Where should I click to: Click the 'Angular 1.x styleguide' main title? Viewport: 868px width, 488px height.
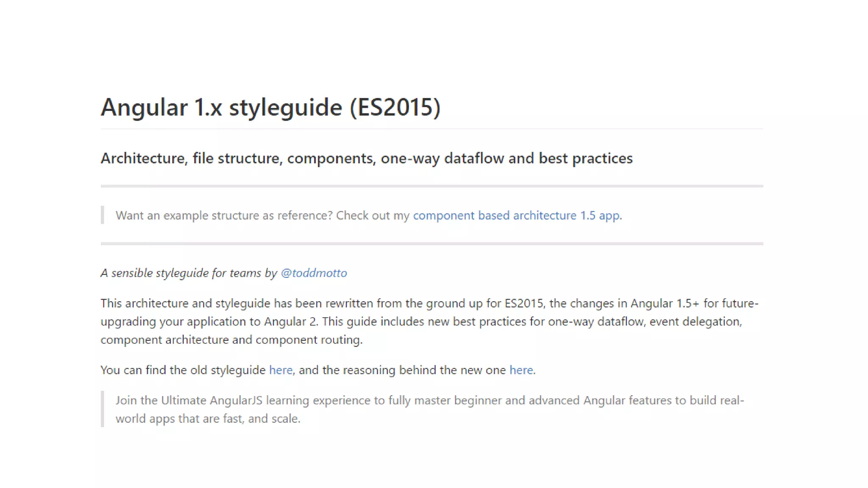pyautogui.click(x=221, y=107)
